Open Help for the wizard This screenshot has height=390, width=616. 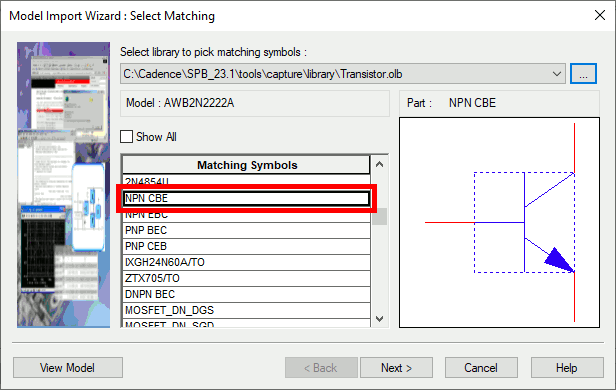[567, 368]
